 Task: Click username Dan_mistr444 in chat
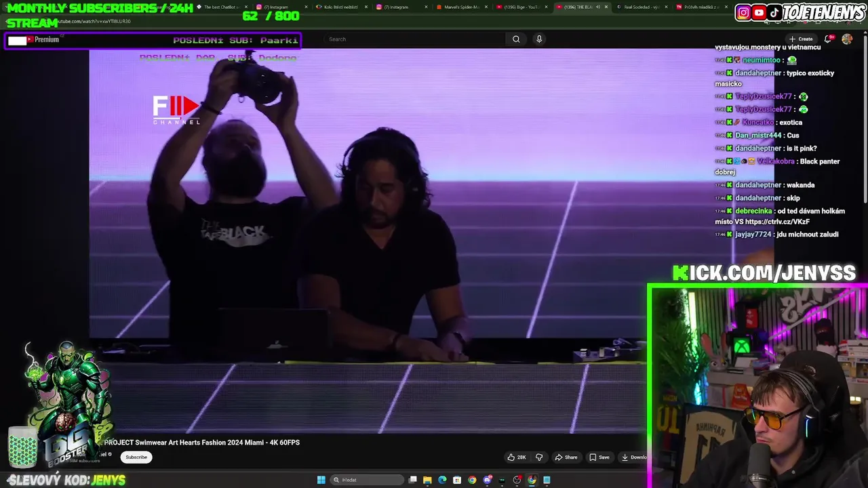(x=758, y=136)
